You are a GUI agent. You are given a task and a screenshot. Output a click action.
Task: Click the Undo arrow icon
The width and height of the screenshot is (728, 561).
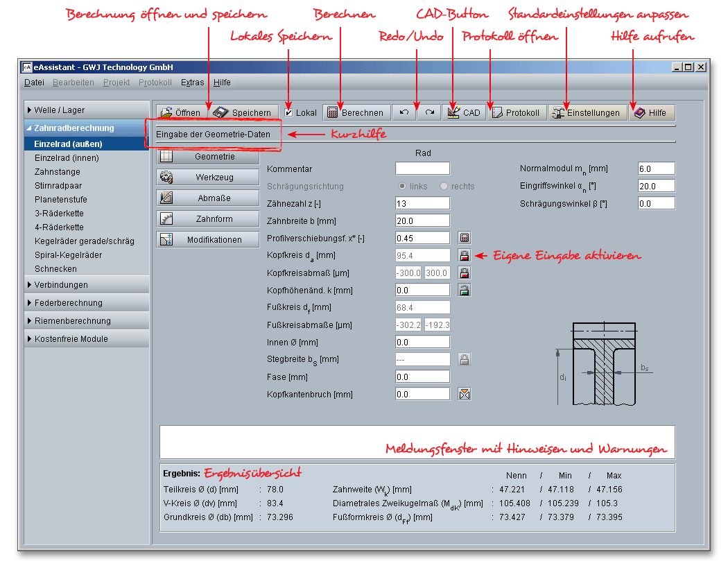pos(404,112)
